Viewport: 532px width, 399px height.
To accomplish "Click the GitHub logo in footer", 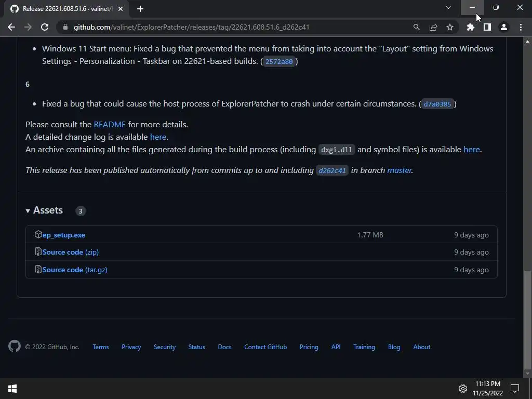I will point(14,346).
